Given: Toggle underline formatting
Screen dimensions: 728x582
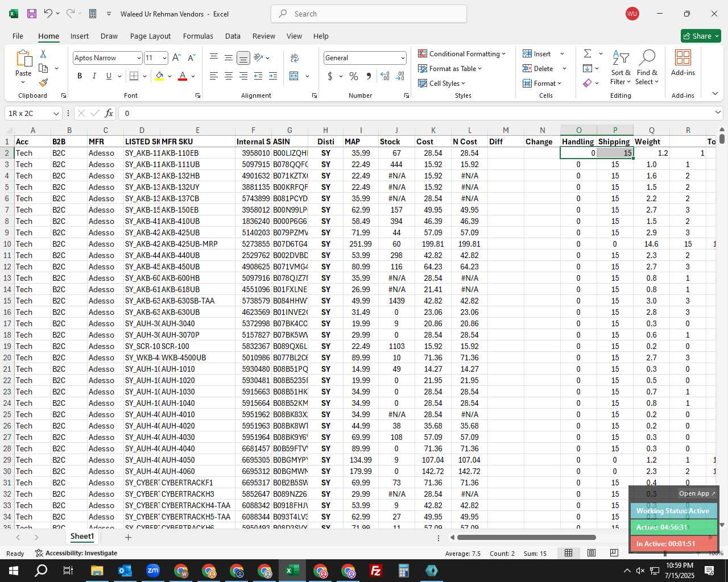Looking at the screenshot, I should (x=109, y=76).
